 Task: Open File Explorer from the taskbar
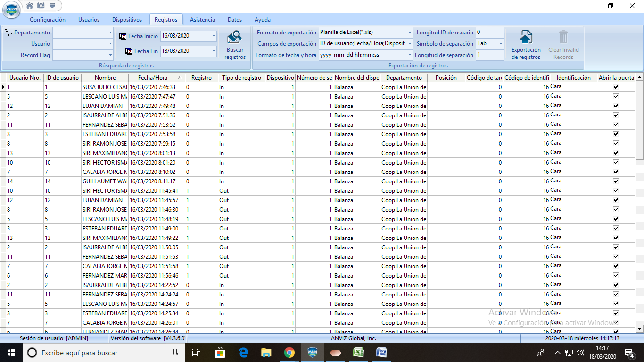[266, 353]
